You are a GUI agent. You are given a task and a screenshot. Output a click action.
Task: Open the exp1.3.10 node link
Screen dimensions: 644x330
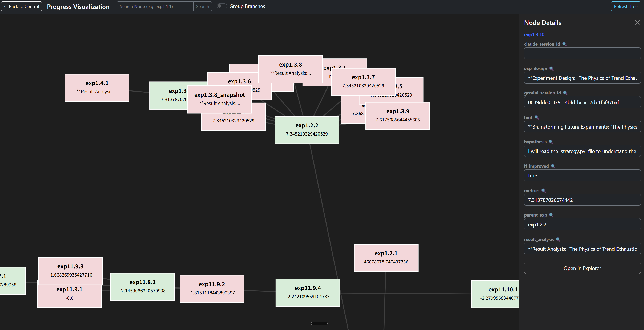pos(534,35)
